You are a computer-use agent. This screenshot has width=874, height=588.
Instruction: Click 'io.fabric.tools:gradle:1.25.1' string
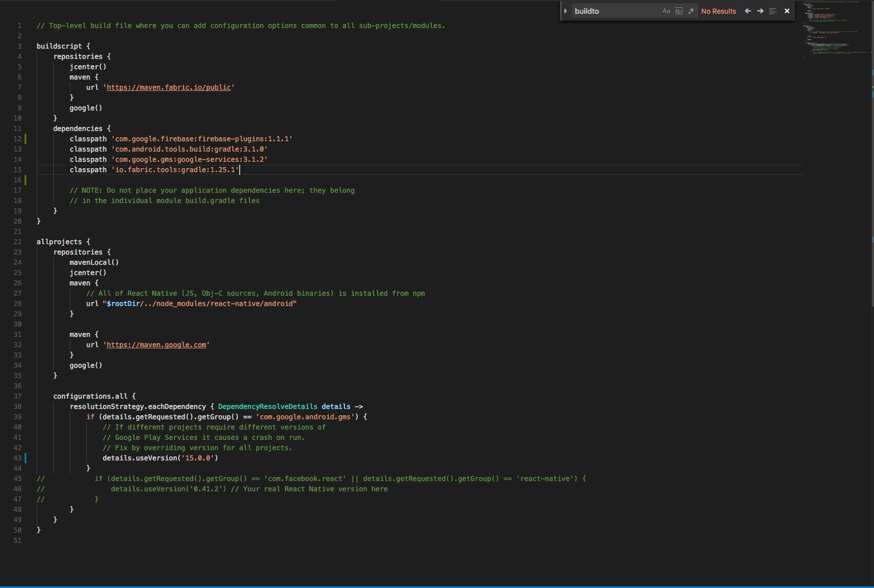point(175,170)
